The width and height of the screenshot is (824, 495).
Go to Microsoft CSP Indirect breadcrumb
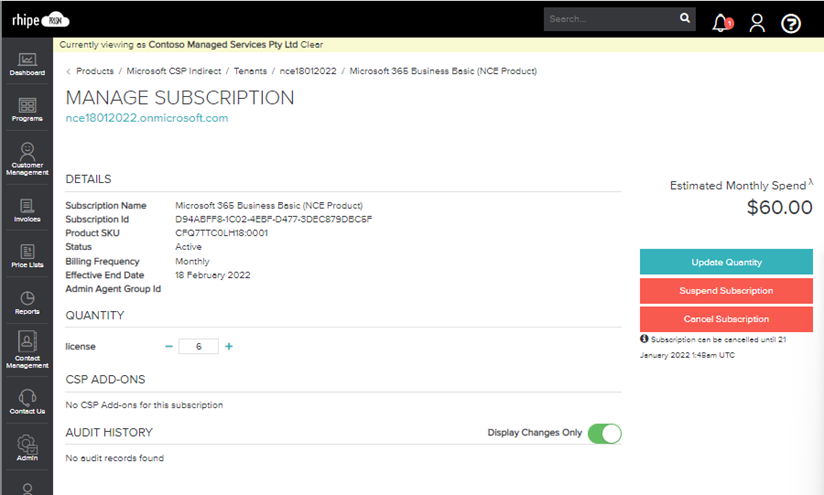coord(173,71)
